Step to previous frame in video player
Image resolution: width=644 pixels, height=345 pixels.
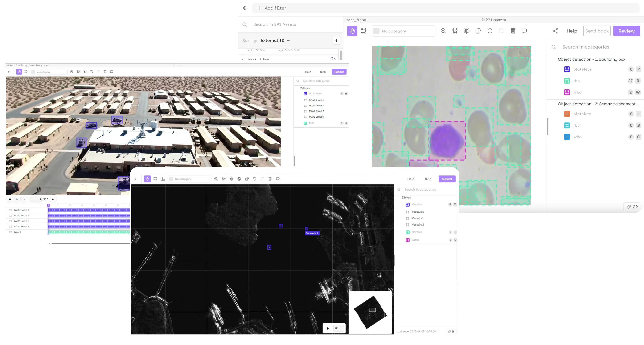(x=10, y=199)
